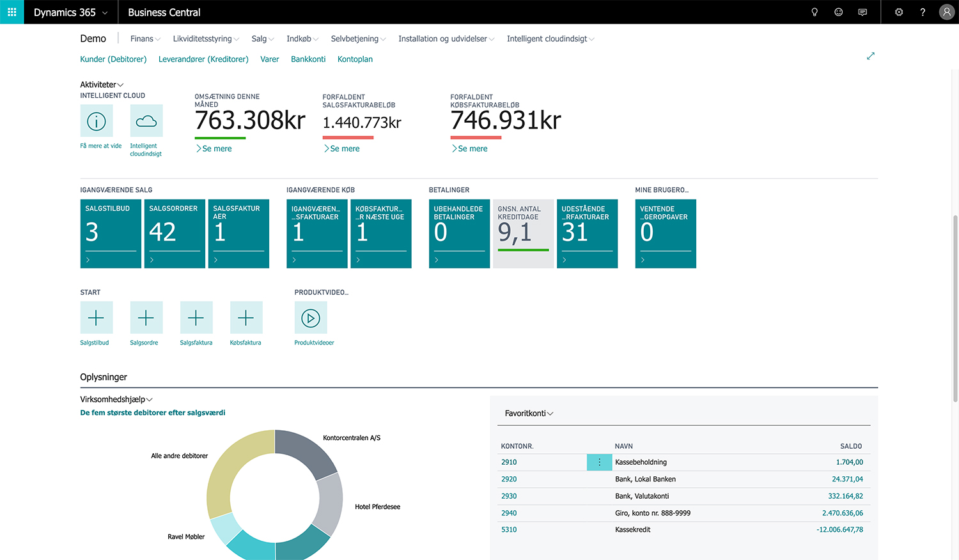The height and width of the screenshot is (560, 959).
Task: Go to Kunder (Debitorer)
Action: [113, 59]
